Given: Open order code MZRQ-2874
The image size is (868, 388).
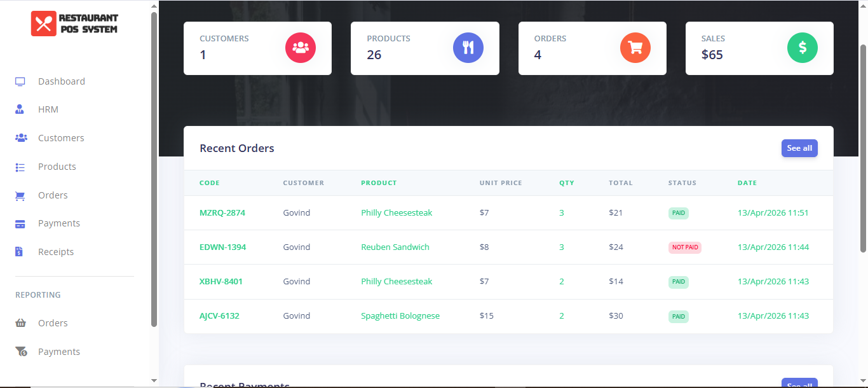Looking at the screenshot, I should point(222,213).
